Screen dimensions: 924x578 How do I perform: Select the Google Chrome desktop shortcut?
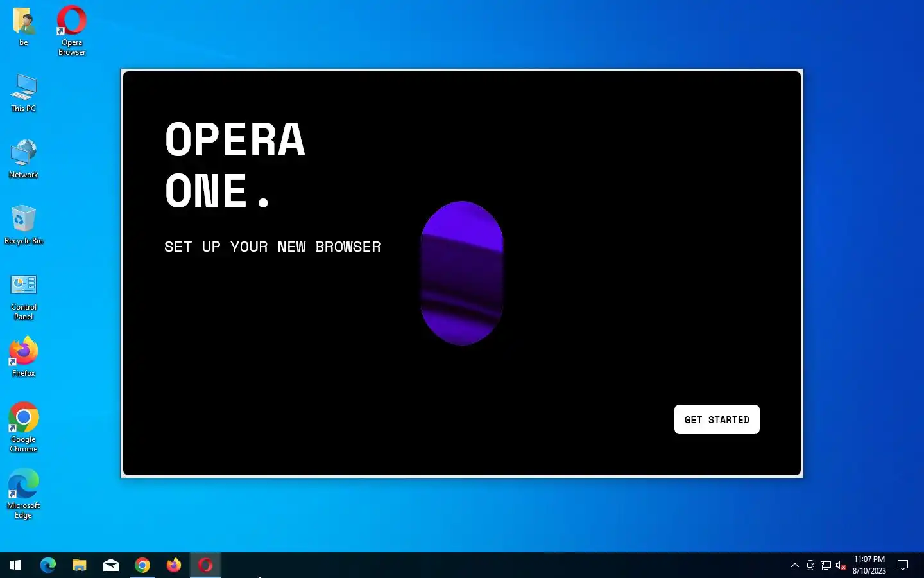click(x=24, y=428)
